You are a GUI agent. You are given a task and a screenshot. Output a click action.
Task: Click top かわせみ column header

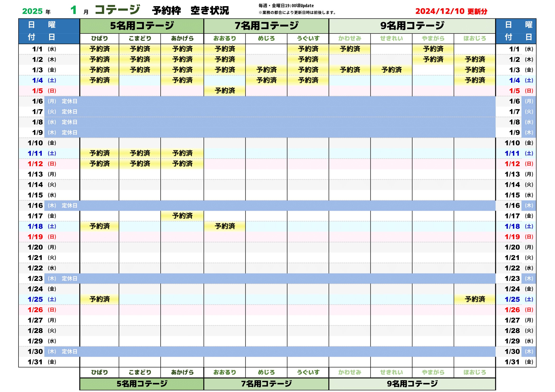pyautogui.click(x=350, y=38)
